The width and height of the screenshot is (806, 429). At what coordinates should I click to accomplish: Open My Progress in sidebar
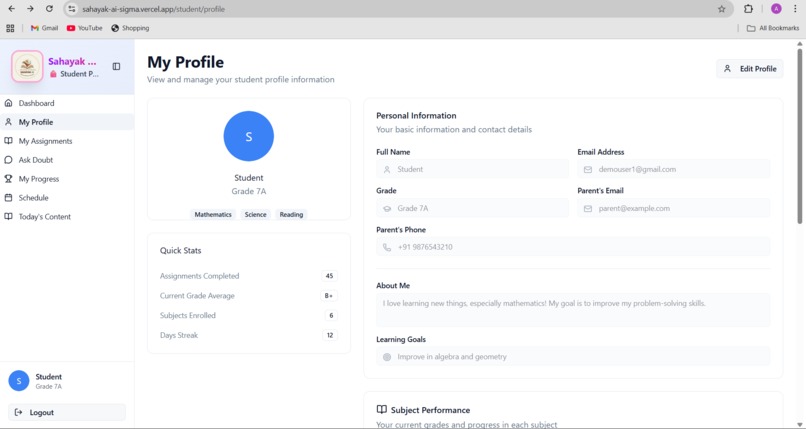(67, 179)
